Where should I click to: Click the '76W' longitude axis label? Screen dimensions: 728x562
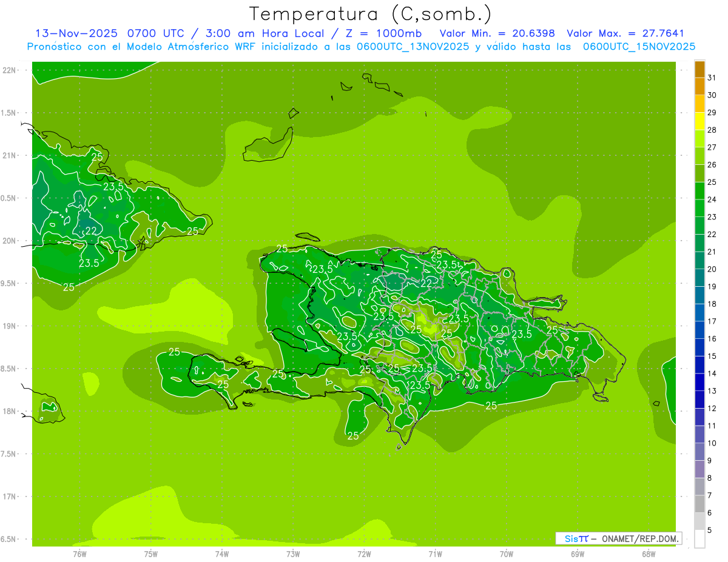point(79,554)
